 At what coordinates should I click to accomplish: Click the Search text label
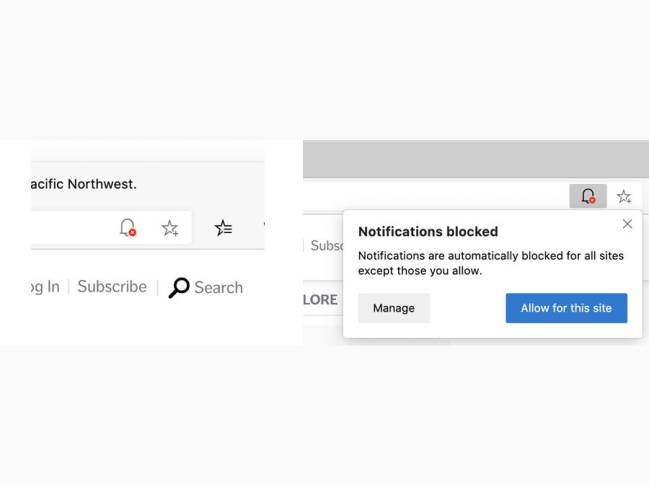219,288
